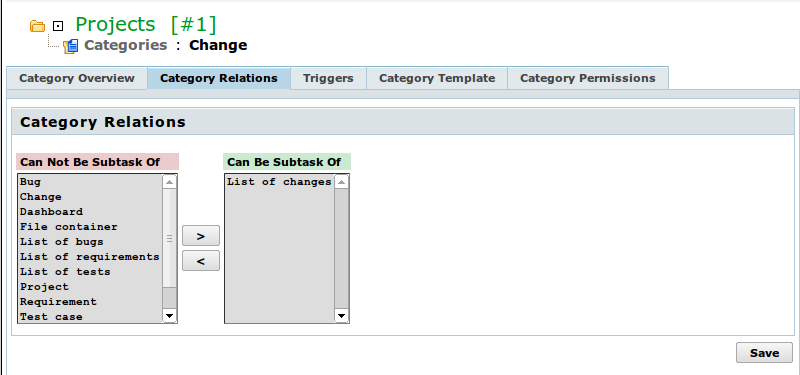Switch to the Category Template tab
The image size is (800, 375).
(x=437, y=78)
